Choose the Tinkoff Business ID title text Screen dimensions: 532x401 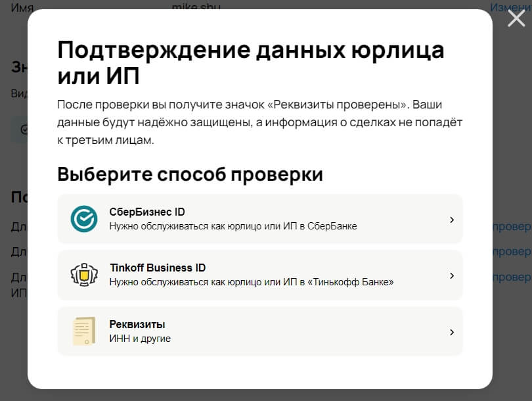(158, 268)
